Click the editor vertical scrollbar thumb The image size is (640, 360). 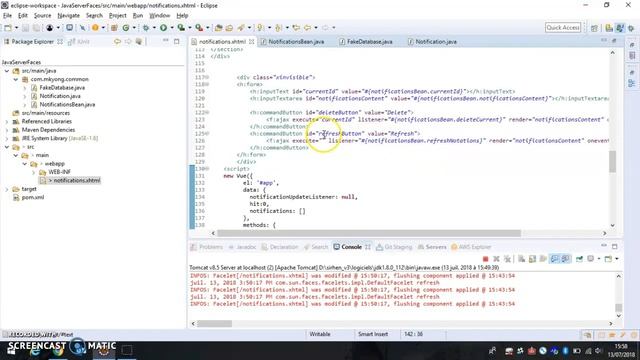(x=612, y=162)
